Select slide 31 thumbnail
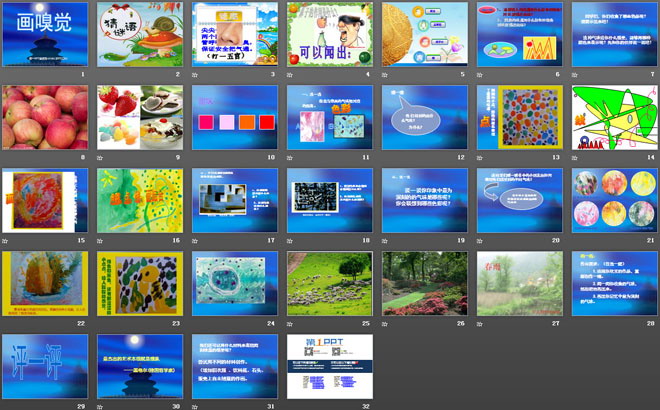This screenshot has width=660, height=410. click(235, 366)
